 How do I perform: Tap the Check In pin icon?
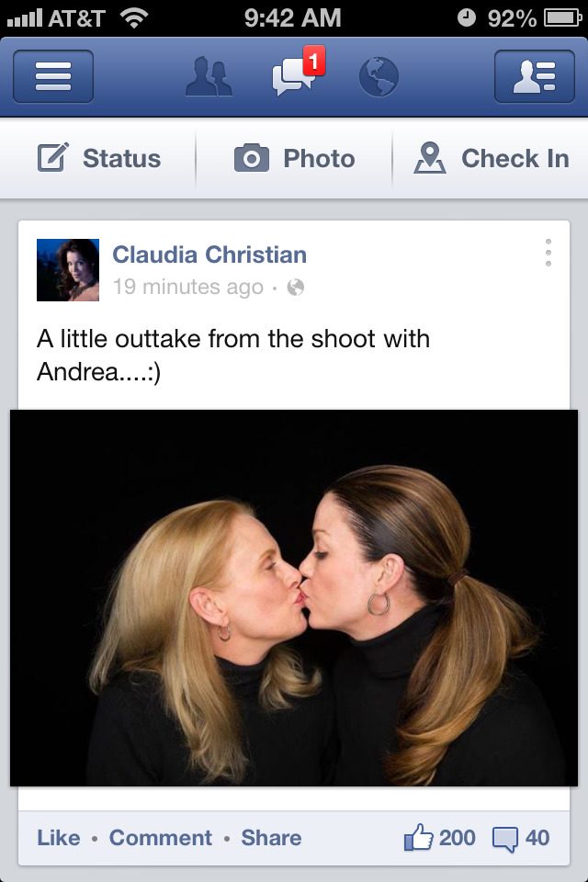(430, 158)
